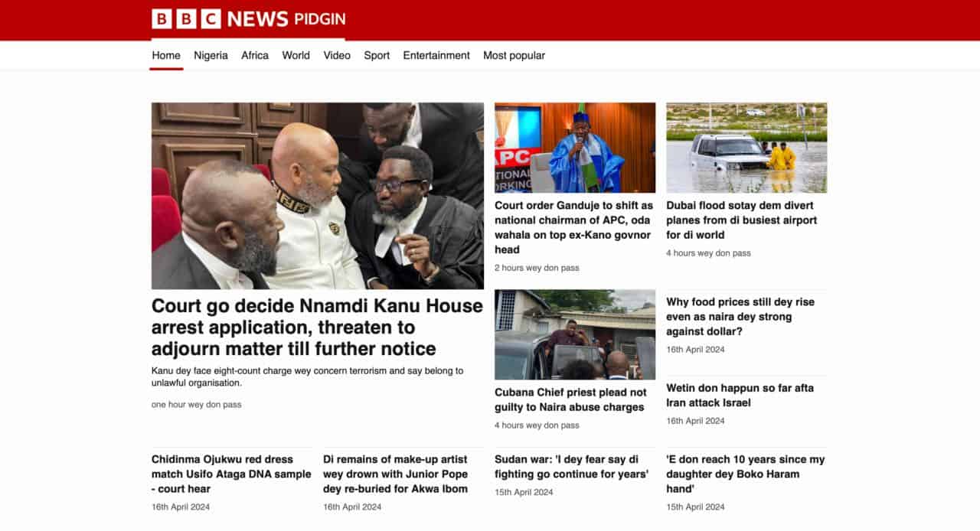Read why food prices still dey rise
This screenshot has height=531, width=980.
740,317
